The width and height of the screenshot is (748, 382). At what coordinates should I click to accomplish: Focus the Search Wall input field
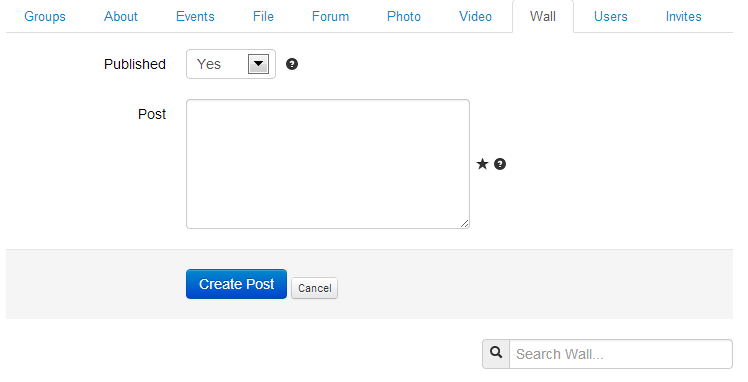pyautogui.click(x=621, y=354)
